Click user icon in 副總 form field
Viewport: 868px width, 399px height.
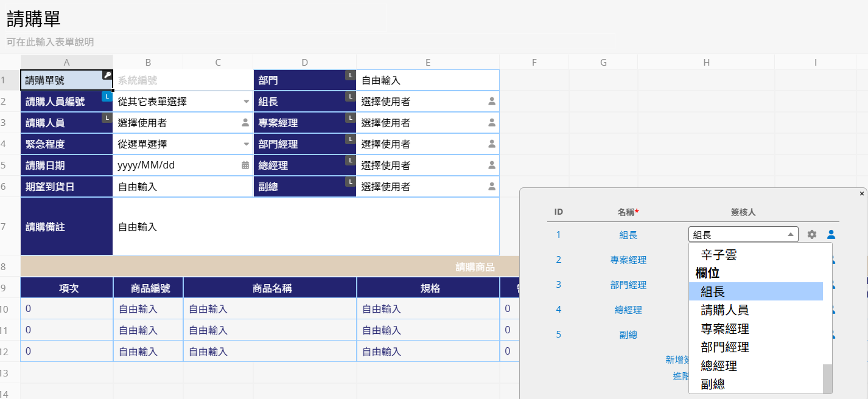point(492,186)
